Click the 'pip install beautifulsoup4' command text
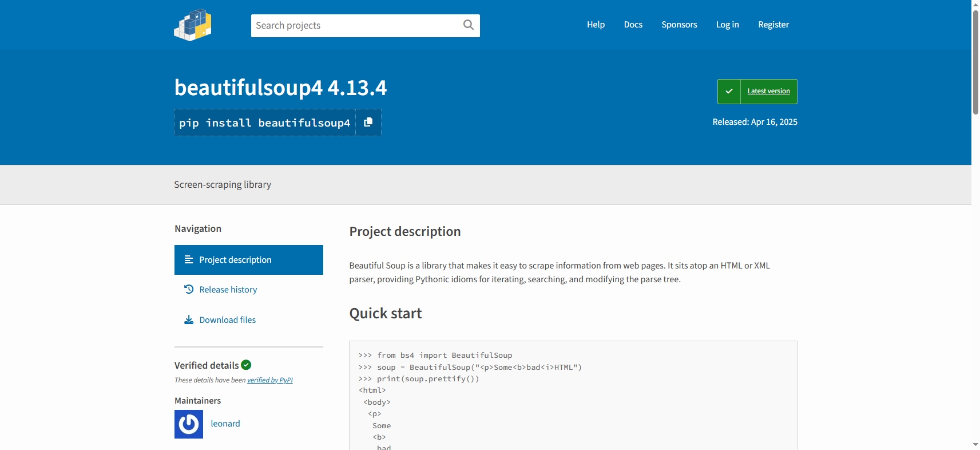Screen dimensions: 980x450 [x=265, y=123]
